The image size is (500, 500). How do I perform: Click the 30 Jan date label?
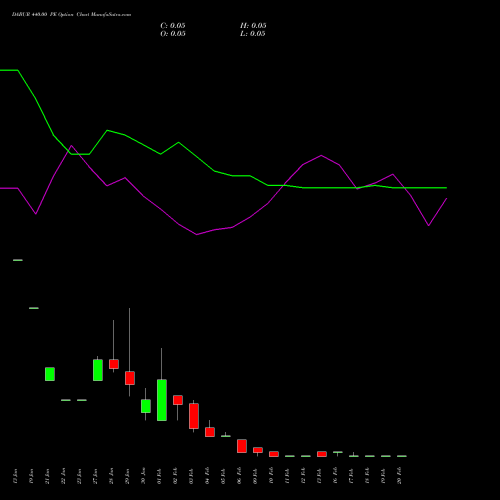[x=144, y=476]
